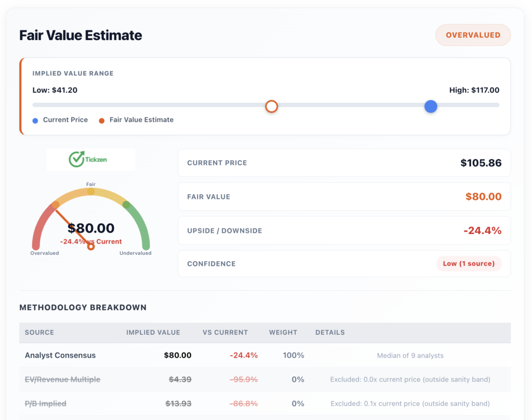Click the SOURCE column header
The width and height of the screenshot is (532, 420).
pyautogui.click(x=39, y=333)
